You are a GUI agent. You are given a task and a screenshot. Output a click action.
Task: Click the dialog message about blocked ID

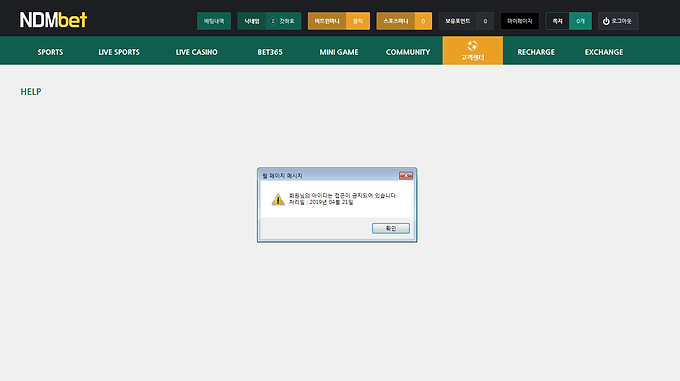pos(343,195)
